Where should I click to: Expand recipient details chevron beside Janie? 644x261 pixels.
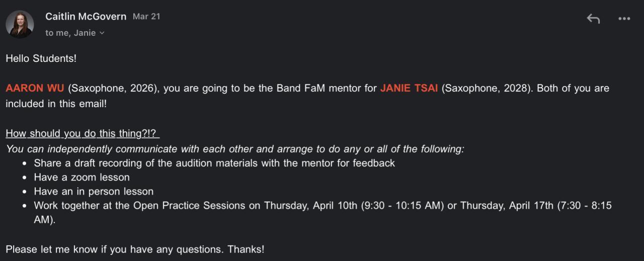102,33
